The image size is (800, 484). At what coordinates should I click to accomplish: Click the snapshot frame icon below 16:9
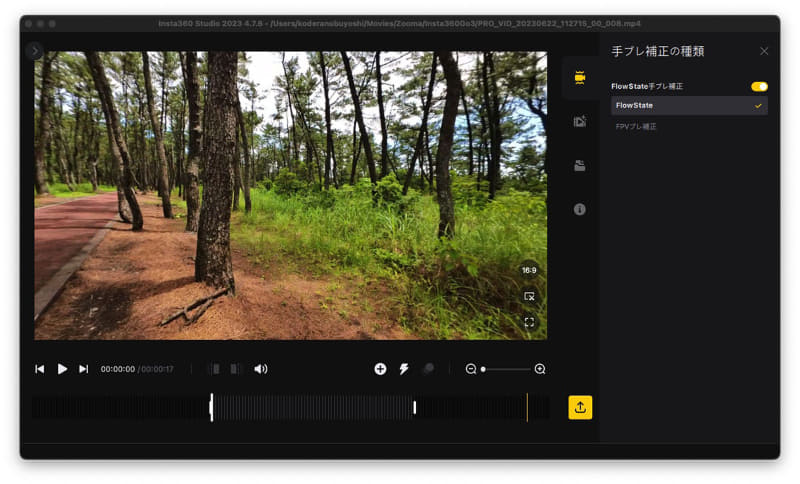pyautogui.click(x=529, y=296)
